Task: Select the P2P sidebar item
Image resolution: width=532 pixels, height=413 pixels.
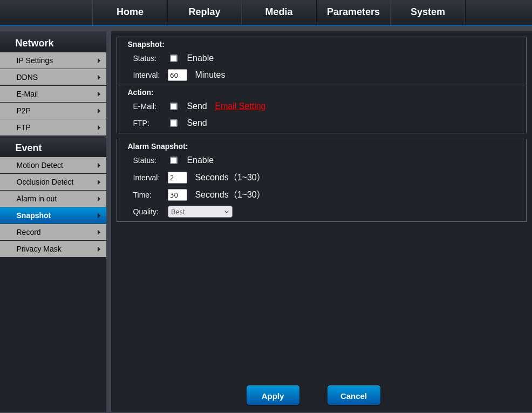Action: point(53,111)
